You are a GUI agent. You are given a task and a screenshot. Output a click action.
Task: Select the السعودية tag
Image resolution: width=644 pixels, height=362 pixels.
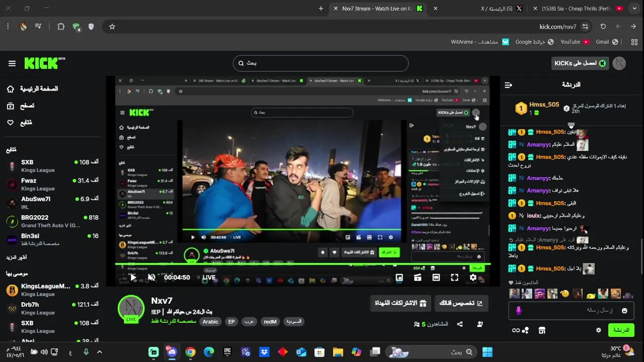coord(294,322)
